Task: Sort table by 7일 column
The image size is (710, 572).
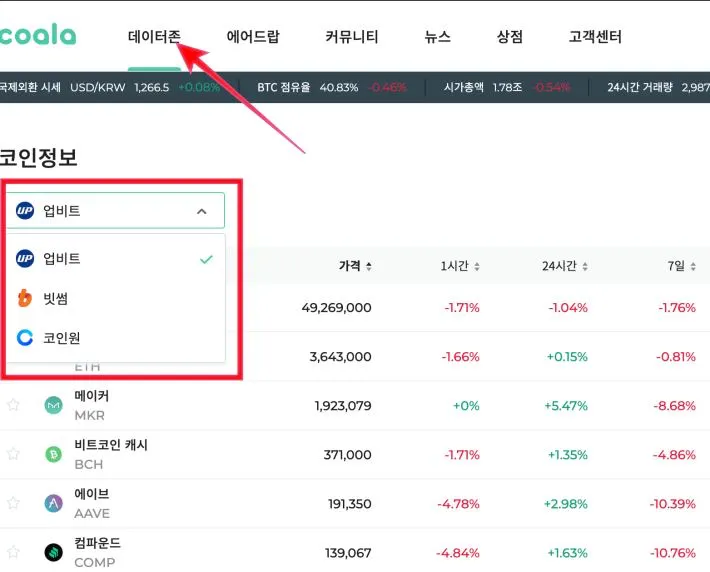Action: click(681, 266)
